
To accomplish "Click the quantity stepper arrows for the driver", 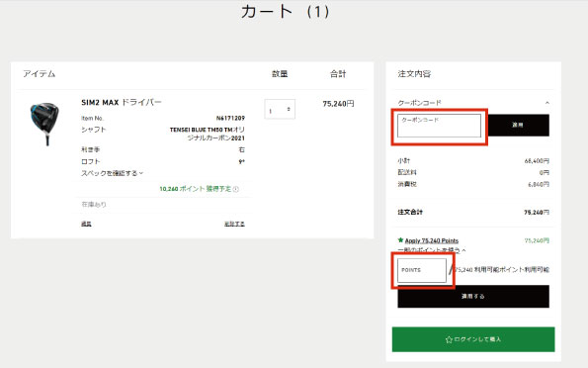I will pos(289,109).
